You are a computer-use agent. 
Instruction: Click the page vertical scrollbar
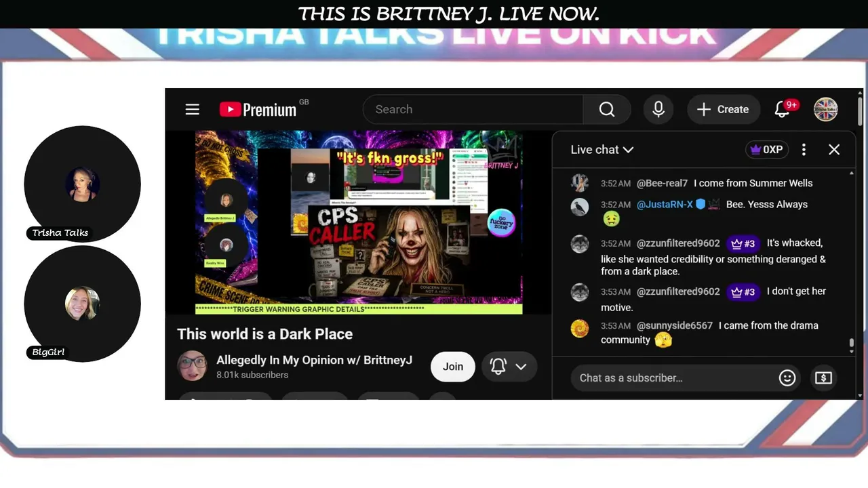tap(860, 112)
